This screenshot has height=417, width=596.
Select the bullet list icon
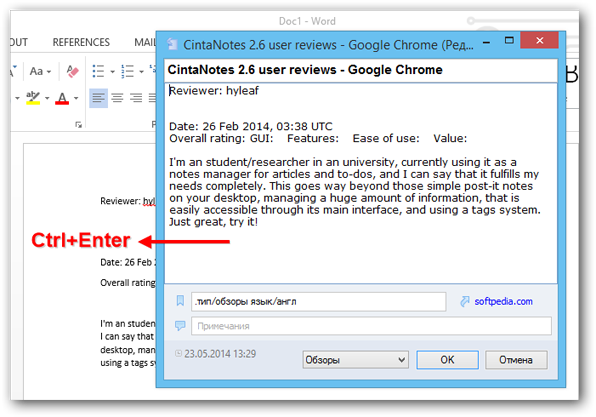[x=98, y=71]
